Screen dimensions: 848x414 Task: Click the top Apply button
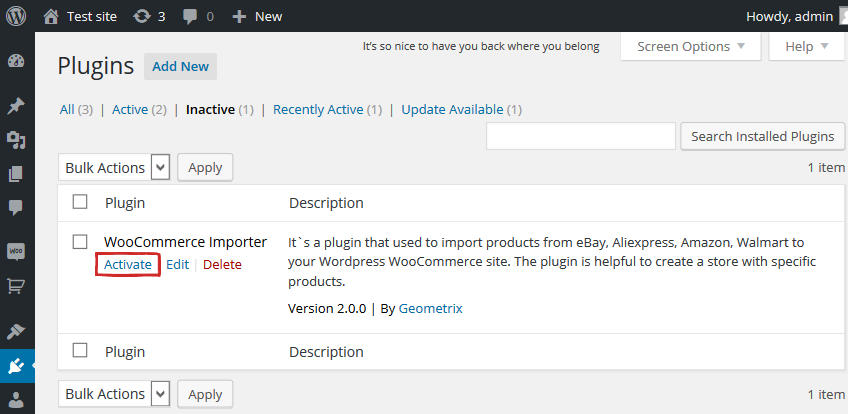click(x=205, y=168)
